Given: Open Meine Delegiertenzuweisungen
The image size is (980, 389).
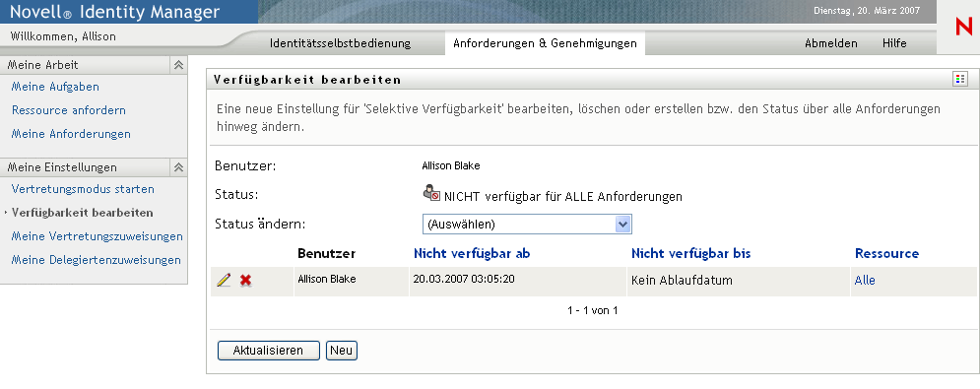Looking at the screenshot, I should click(x=97, y=260).
